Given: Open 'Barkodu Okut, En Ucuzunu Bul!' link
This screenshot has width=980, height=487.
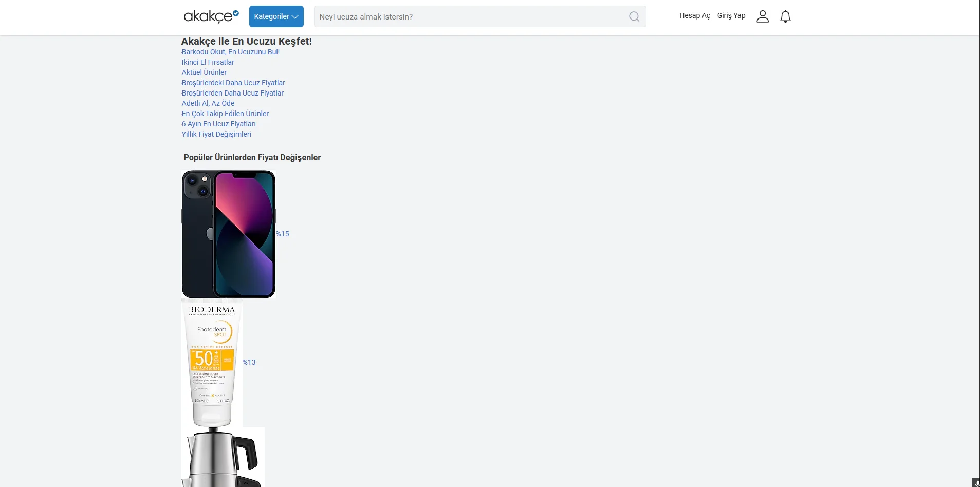Looking at the screenshot, I should 231,52.
